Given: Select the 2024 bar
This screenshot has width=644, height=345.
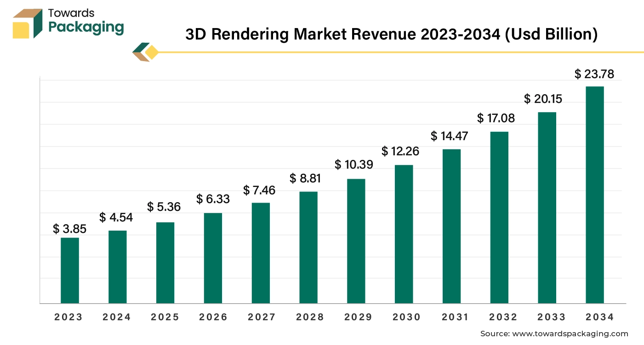Looking at the screenshot, I should tap(118, 267).
